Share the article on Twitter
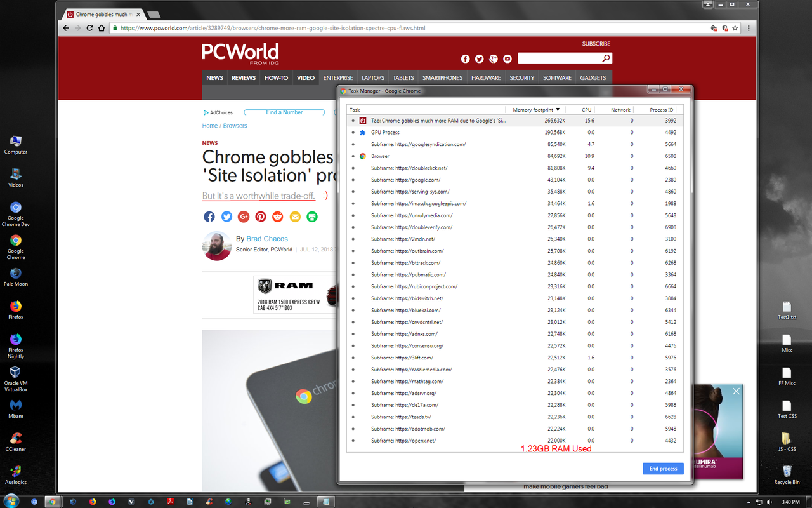The height and width of the screenshot is (508, 812). point(226,217)
